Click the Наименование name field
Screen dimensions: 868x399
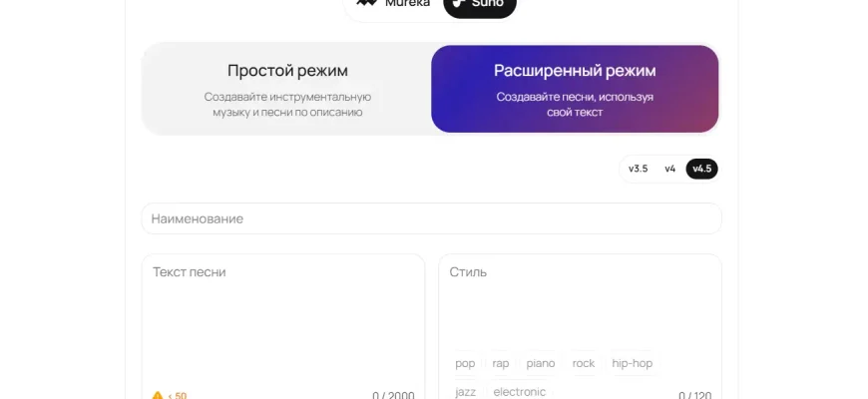pyautogui.click(x=431, y=218)
